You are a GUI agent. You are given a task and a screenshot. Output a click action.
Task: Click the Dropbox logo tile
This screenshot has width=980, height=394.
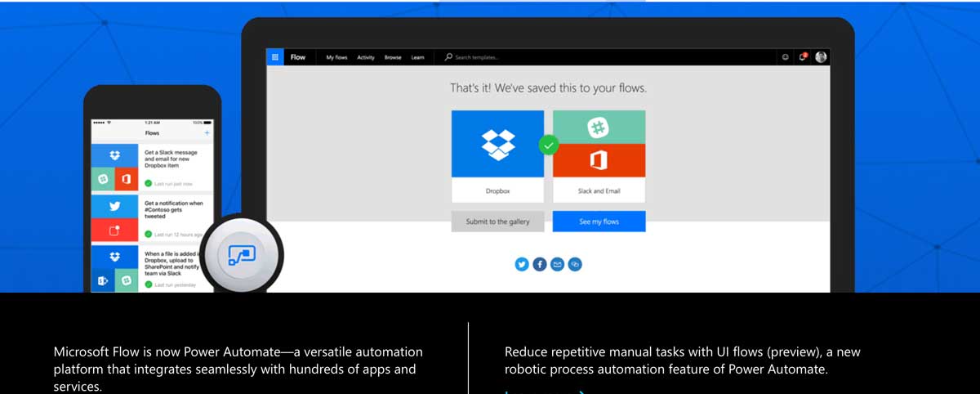tap(497, 144)
